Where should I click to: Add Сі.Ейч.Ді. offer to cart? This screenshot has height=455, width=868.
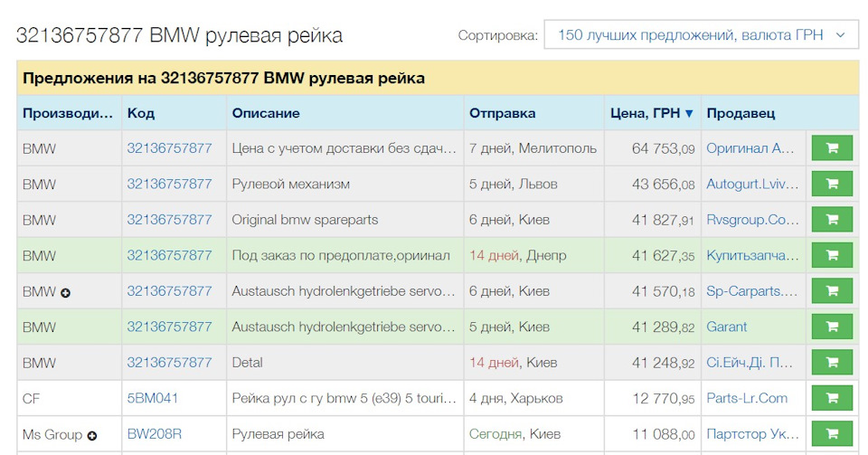[832, 363]
